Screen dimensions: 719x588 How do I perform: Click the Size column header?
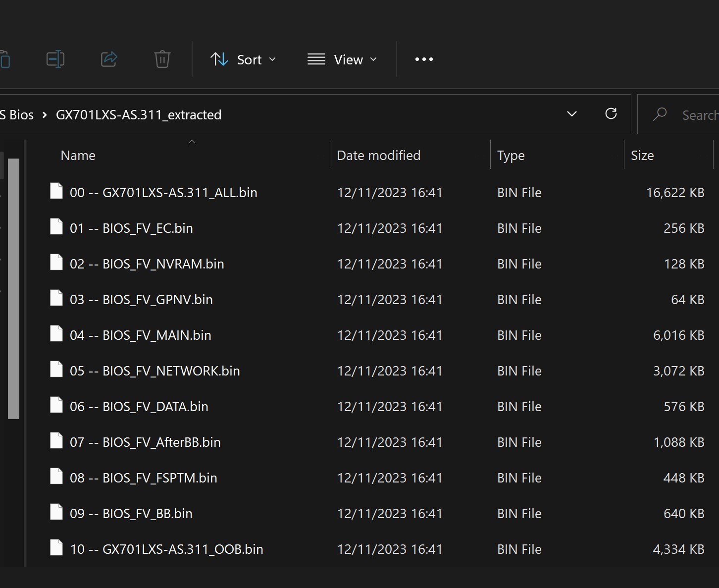pyautogui.click(x=642, y=156)
